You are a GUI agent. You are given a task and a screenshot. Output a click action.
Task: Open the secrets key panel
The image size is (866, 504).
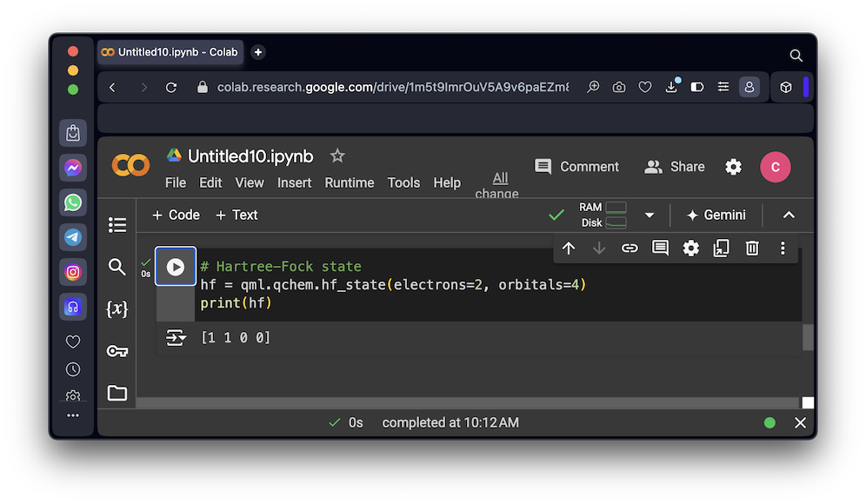point(117,351)
